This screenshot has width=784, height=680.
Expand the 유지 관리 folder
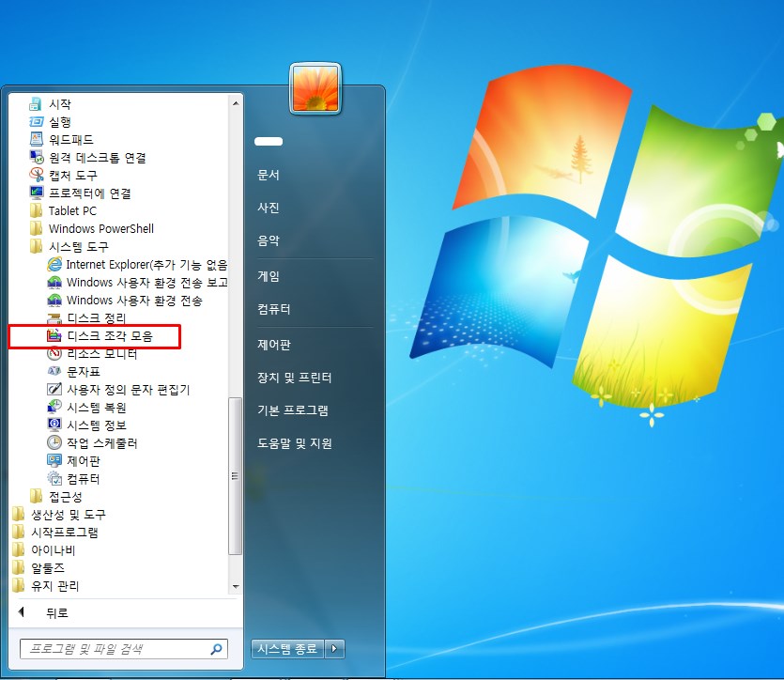[45, 585]
